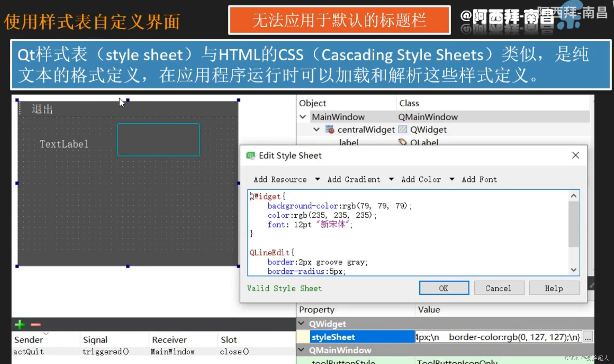The image size is (614, 364).
Task: Collapse the centralWidget tree node
Action: pos(316,129)
